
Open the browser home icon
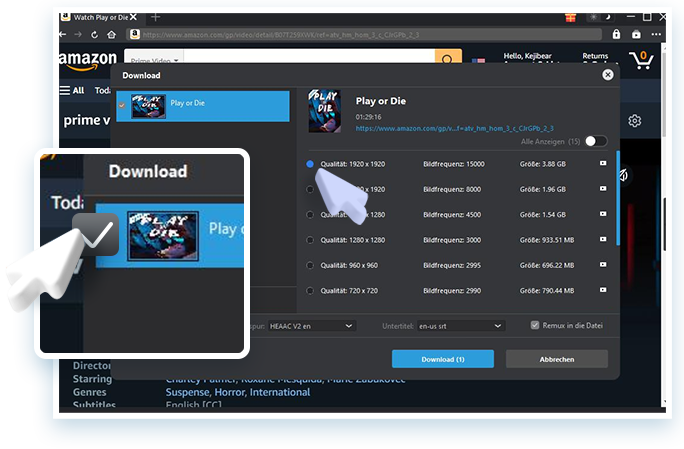point(112,34)
